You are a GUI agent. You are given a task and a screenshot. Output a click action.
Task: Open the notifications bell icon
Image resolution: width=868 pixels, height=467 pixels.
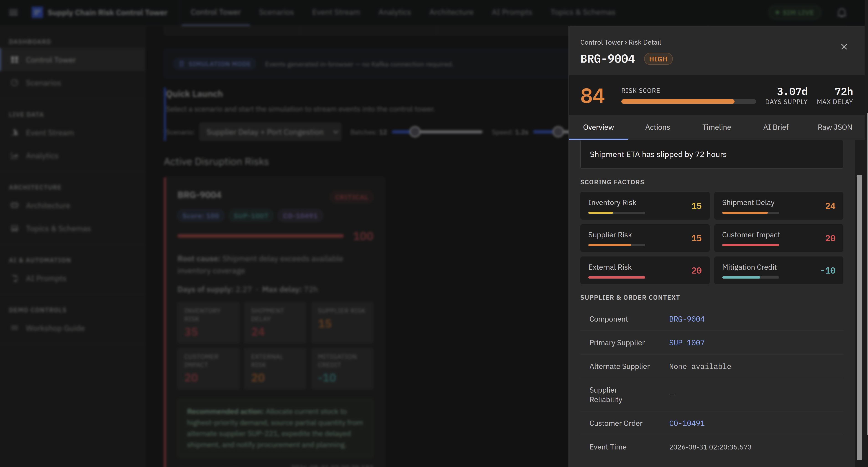click(841, 13)
